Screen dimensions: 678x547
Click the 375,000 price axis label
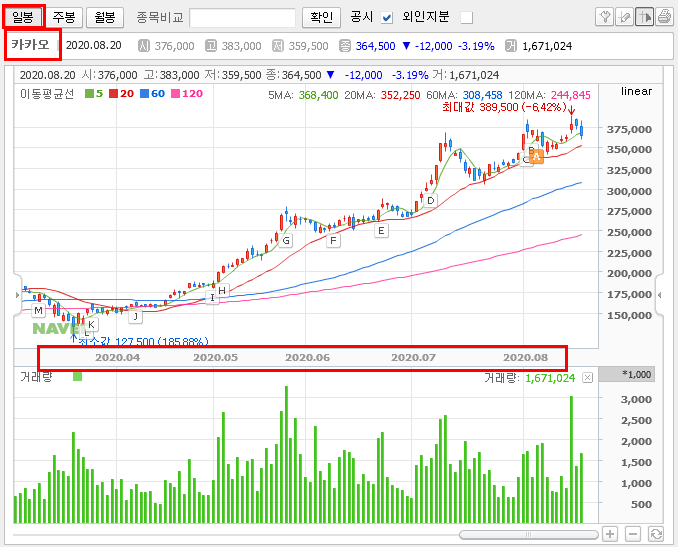pyautogui.click(x=629, y=129)
